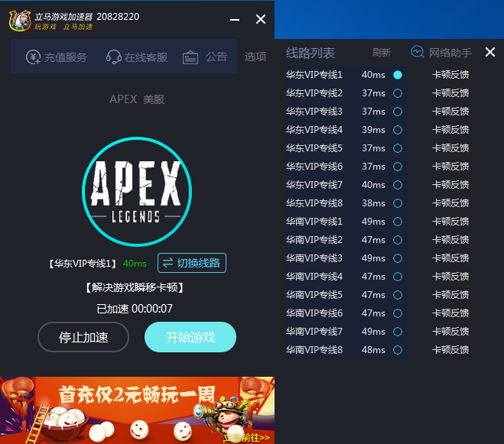
Task: Click 48ms latency of 华南VIP专线8
Action: (x=373, y=349)
